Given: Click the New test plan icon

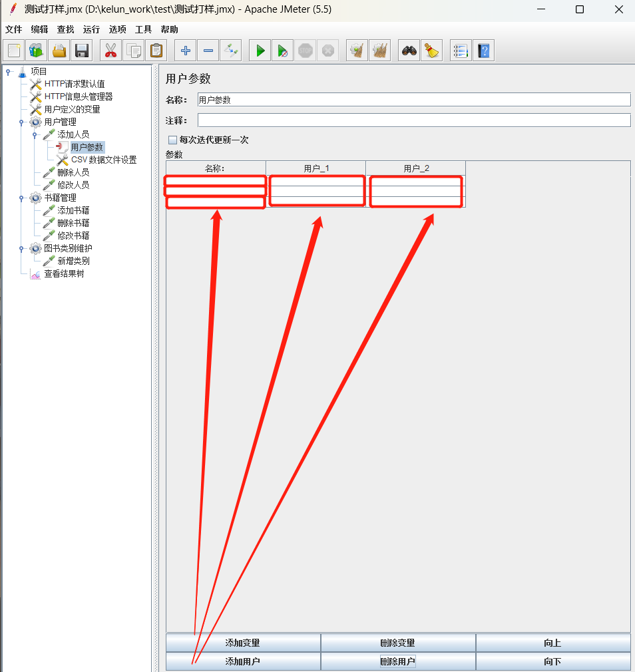Looking at the screenshot, I should (14, 51).
